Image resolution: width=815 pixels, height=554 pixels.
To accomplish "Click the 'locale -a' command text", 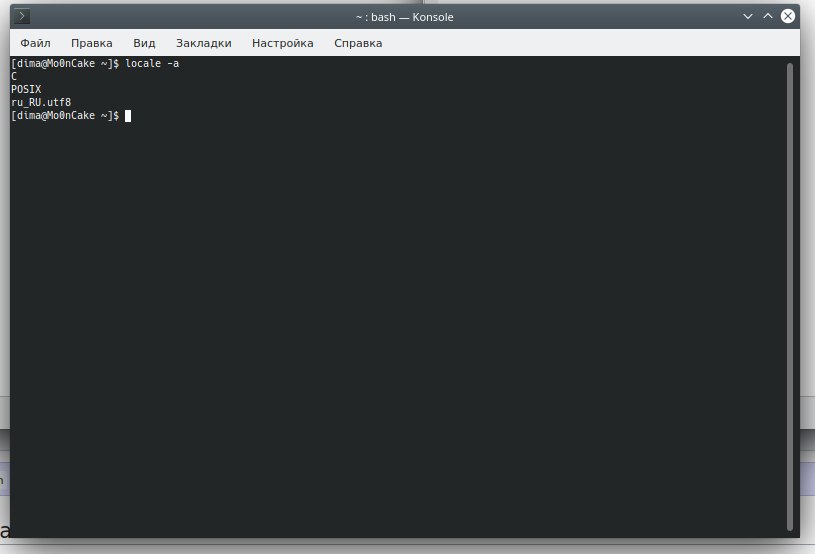I will click(152, 63).
